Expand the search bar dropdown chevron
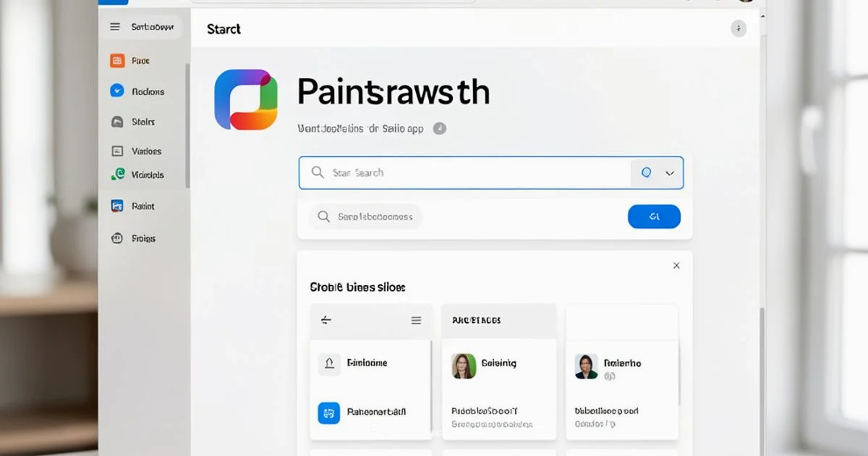Image resolution: width=868 pixels, height=456 pixels. click(669, 172)
